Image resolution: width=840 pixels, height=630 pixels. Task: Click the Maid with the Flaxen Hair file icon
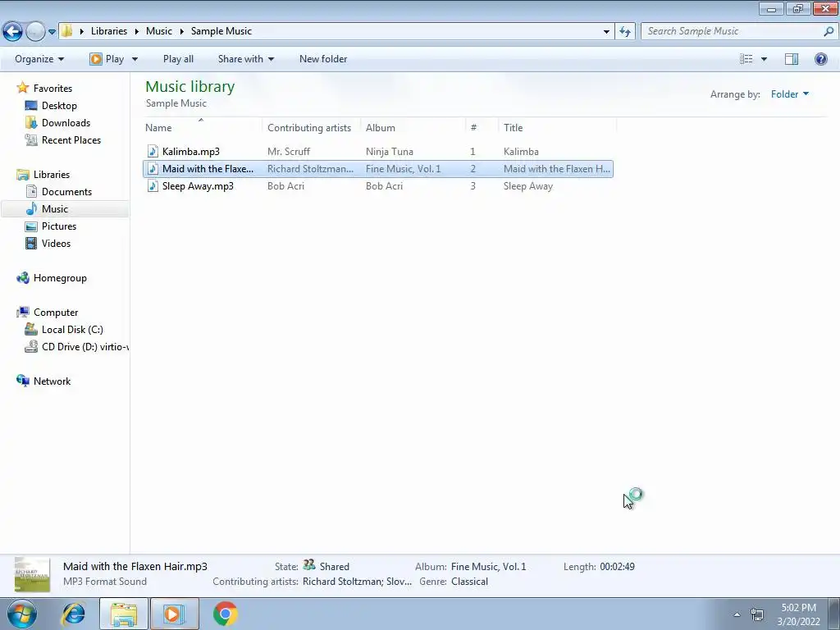(x=153, y=169)
